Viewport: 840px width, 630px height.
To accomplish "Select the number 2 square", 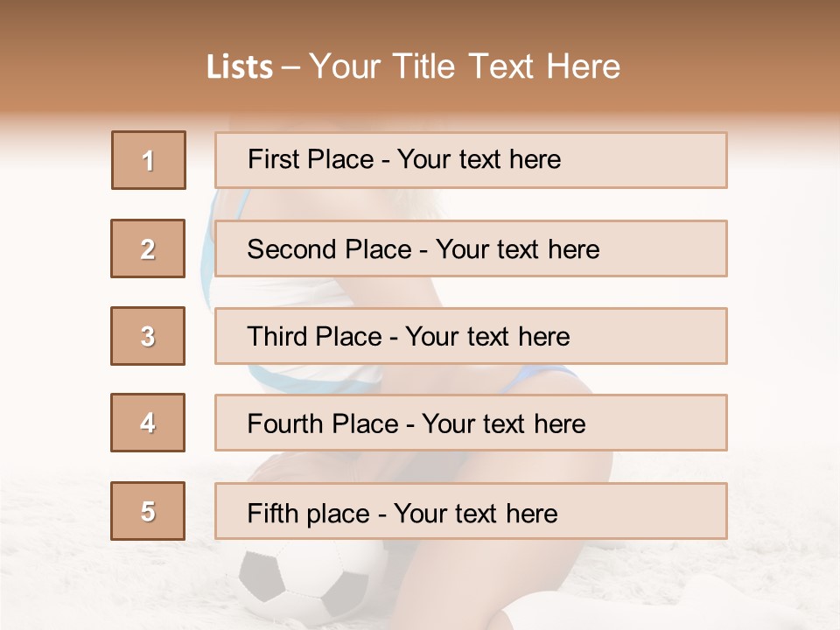I will pos(148,248).
